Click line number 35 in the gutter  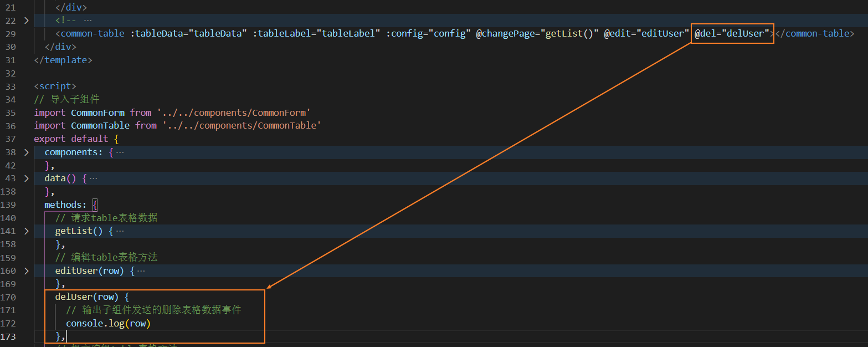(11, 113)
